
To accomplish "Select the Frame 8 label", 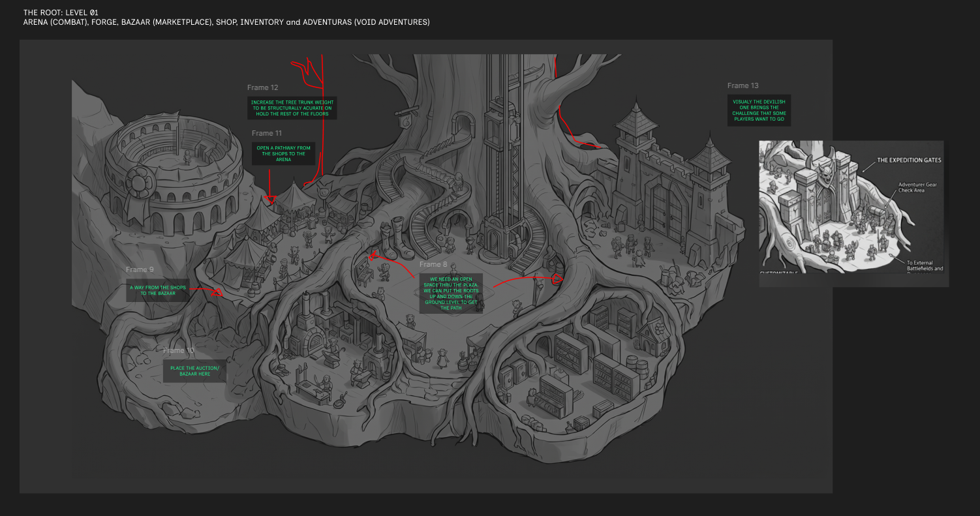I will (x=433, y=264).
